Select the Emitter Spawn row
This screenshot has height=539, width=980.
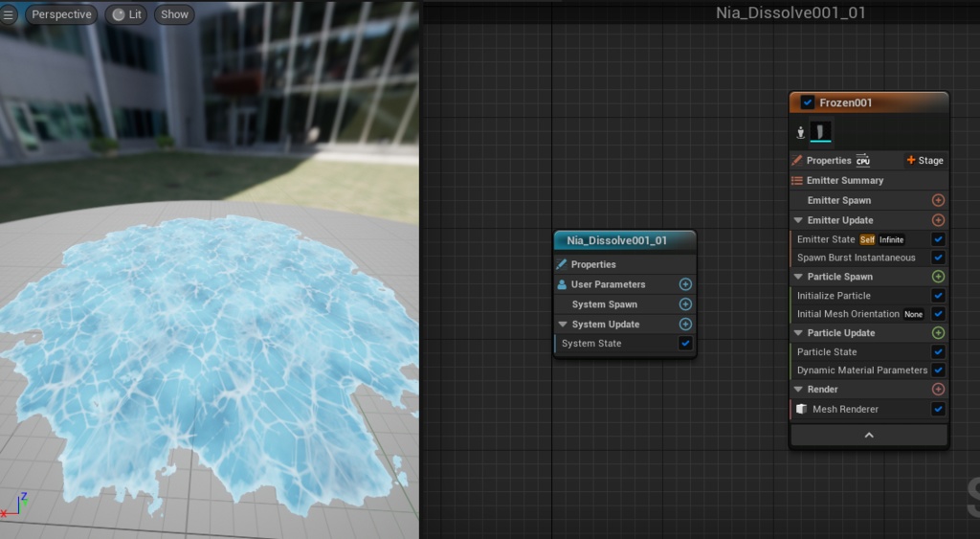(869, 200)
